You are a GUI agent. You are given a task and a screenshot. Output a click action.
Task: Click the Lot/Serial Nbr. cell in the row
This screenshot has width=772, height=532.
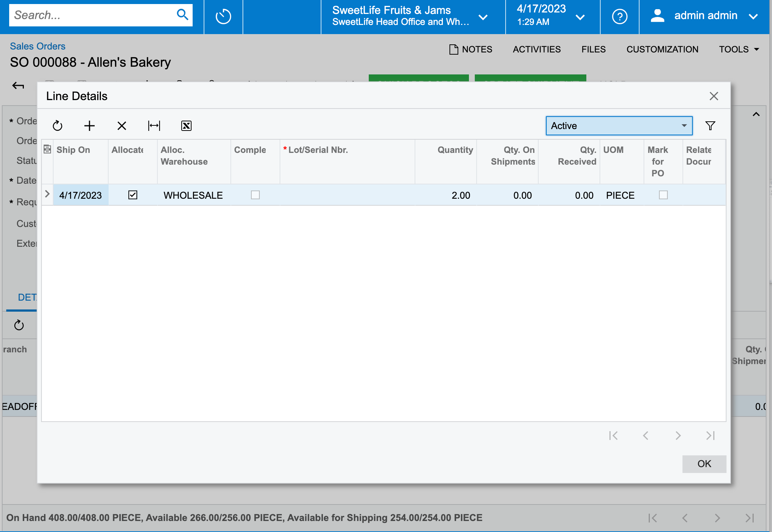pos(347,195)
